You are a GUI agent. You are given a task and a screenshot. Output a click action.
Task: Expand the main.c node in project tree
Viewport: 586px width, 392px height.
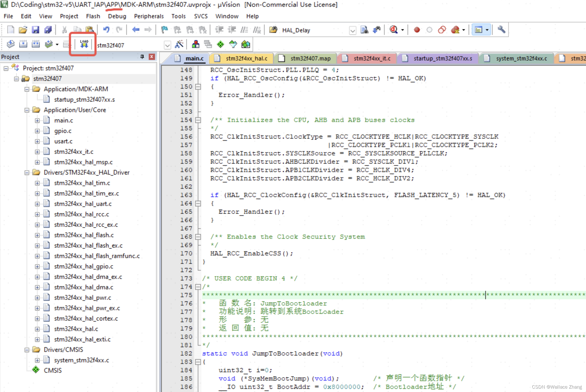click(37, 120)
